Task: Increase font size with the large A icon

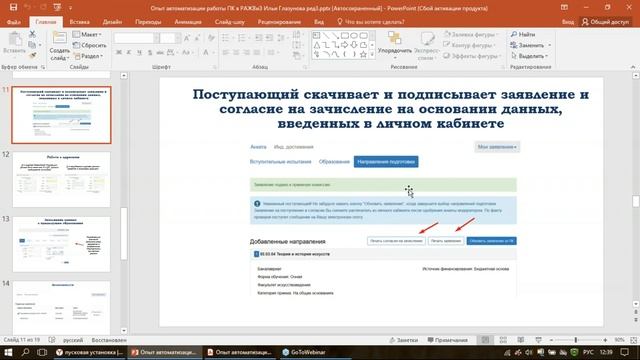Action: click(187, 38)
